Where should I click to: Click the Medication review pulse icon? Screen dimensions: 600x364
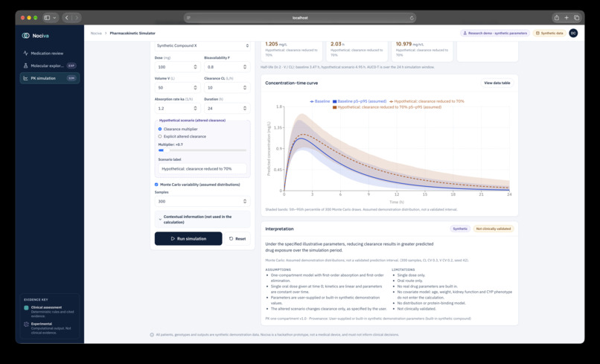click(25, 53)
